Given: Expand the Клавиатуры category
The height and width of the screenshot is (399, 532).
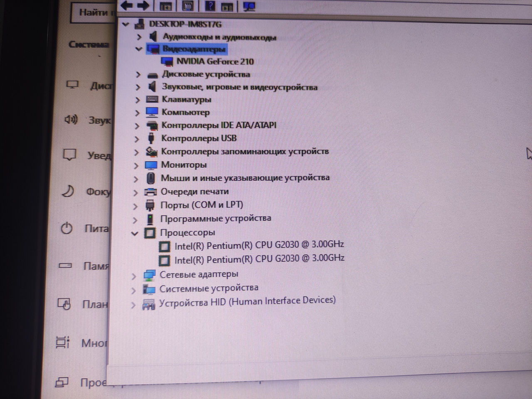Looking at the screenshot, I should (x=138, y=100).
